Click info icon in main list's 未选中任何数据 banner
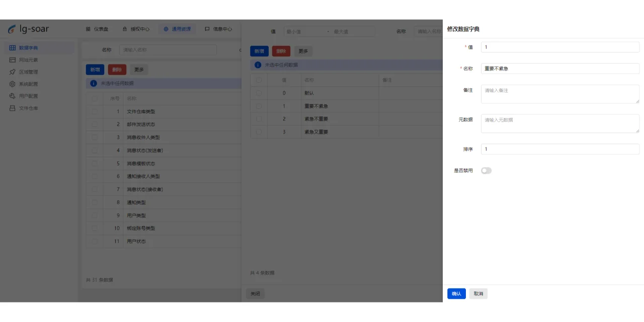The width and height of the screenshot is (644, 322). point(93,84)
